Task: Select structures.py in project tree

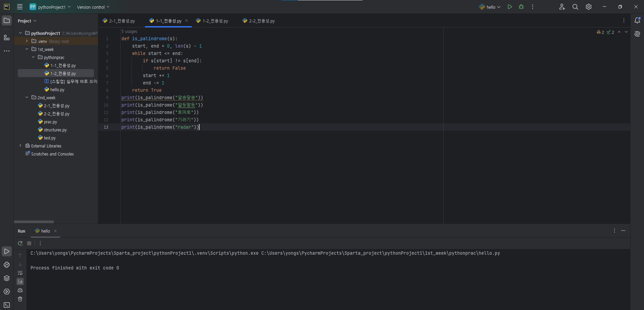Action: [x=52, y=130]
